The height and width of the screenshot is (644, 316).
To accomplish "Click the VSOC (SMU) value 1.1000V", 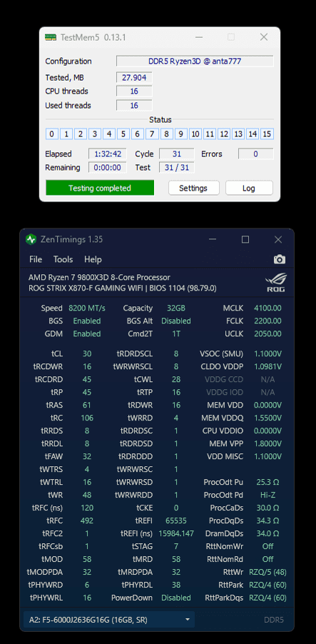I will tap(267, 353).
